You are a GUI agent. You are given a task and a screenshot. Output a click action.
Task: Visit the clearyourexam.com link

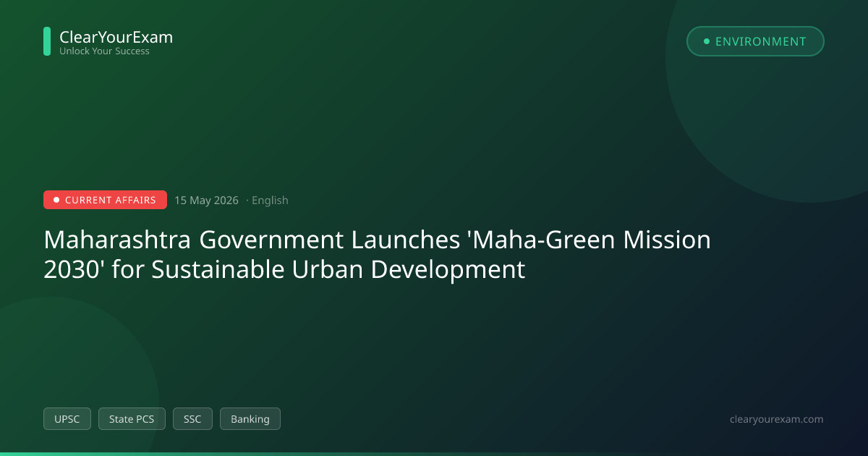coord(777,419)
